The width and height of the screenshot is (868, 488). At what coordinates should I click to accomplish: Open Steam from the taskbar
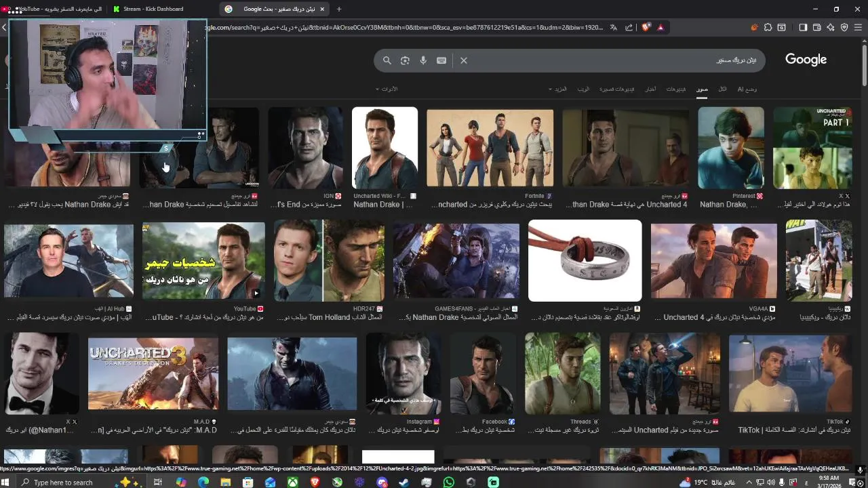click(x=404, y=482)
